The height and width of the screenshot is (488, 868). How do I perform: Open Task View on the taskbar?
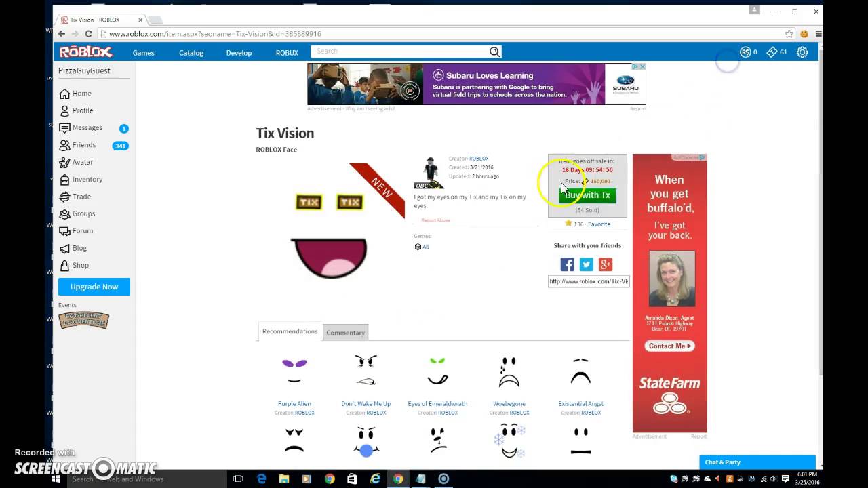tap(238, 479)
